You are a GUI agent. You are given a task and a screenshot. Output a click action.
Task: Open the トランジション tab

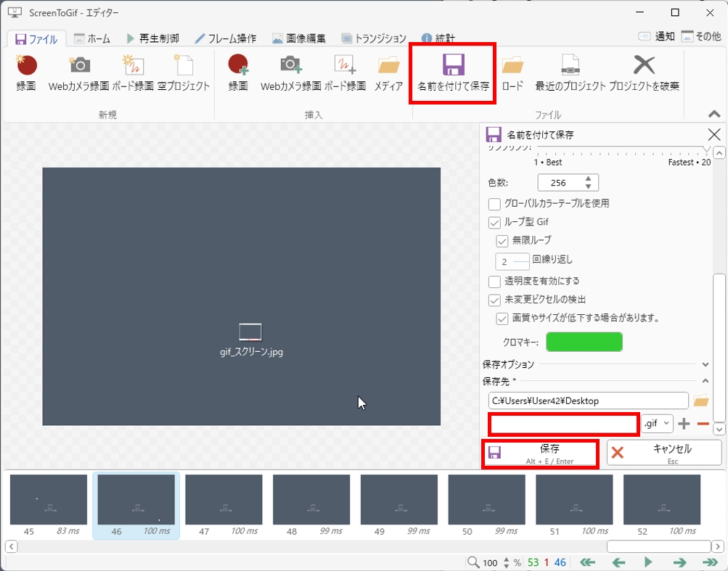374,38
